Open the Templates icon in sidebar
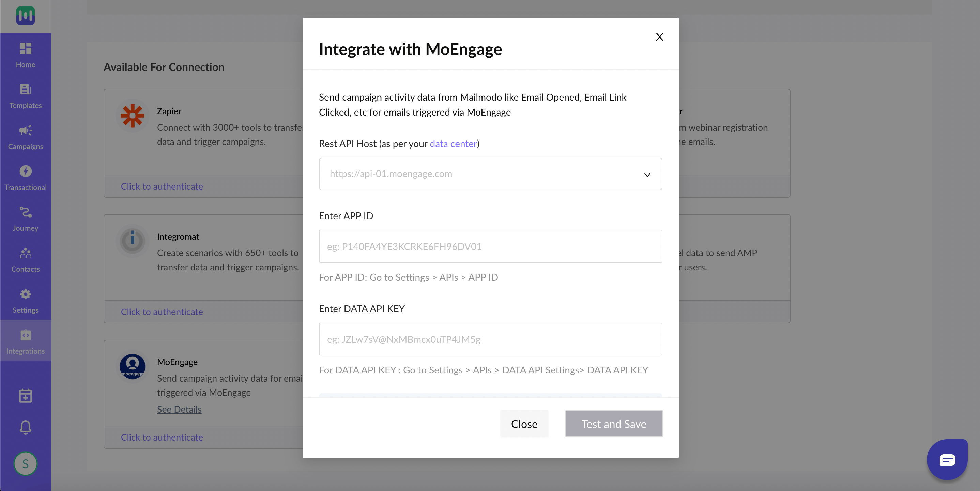This screenshot has height=491, width=980. coord(26,89)
